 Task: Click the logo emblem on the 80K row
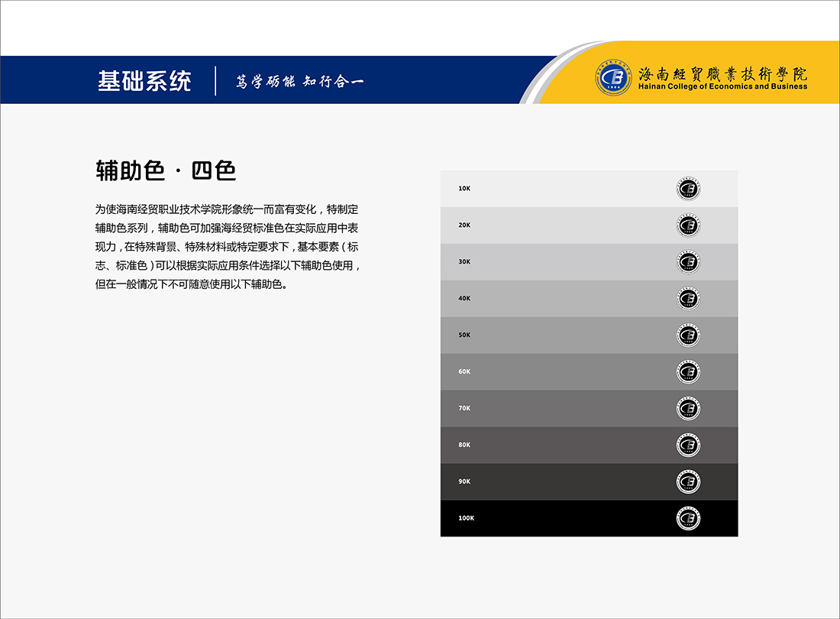click(x=689, y=446)
